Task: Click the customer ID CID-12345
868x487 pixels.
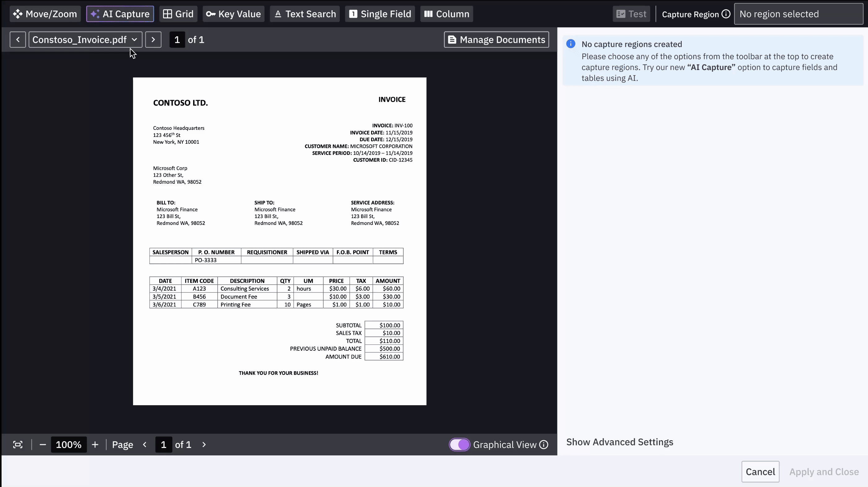Action: tap(401, 160)
